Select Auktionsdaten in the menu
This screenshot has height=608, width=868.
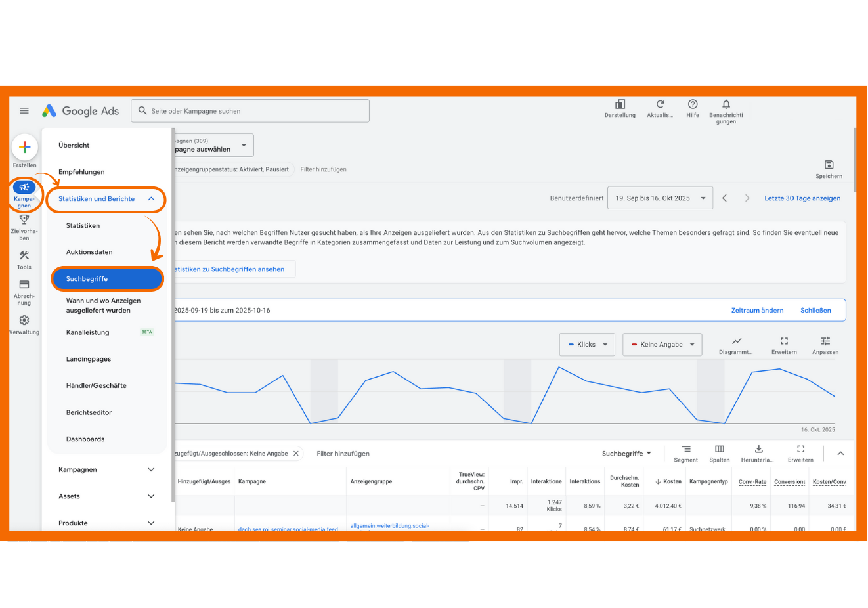coord(89,252)
